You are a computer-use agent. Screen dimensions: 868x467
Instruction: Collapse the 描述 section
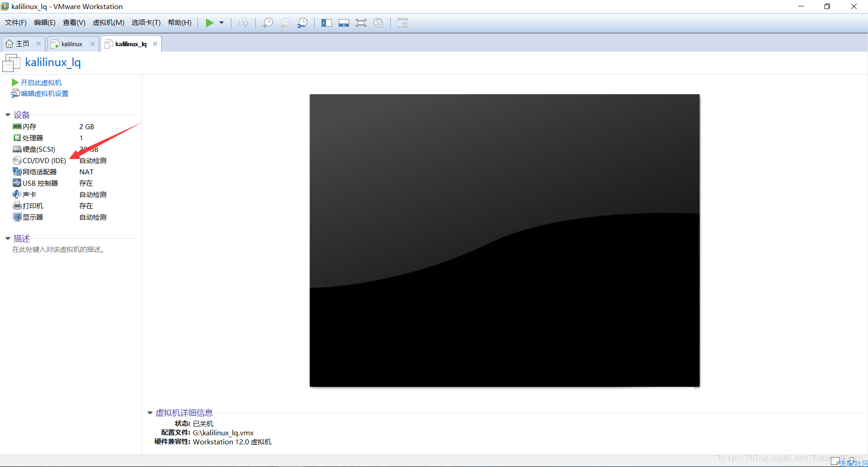pos(8,238)
